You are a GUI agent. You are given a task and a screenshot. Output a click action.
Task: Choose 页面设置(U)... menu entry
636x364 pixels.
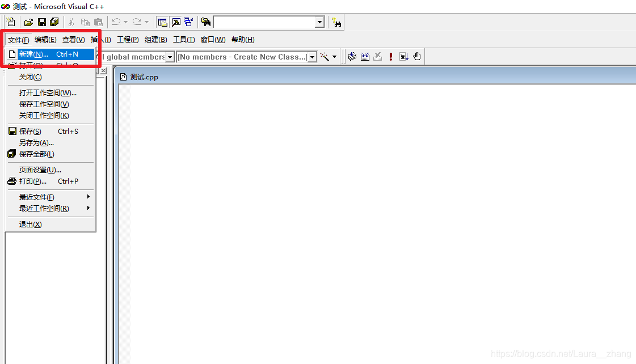50,170
